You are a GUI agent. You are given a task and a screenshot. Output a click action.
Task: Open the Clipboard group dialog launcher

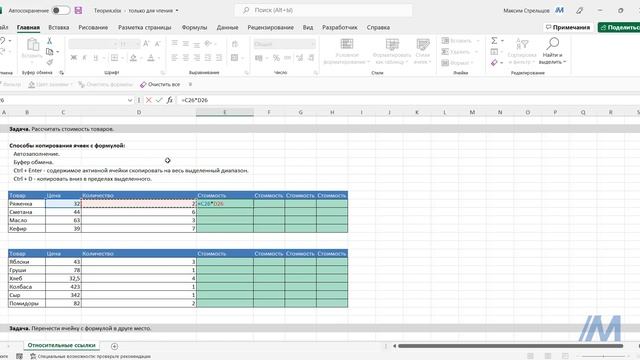point(62,73)
